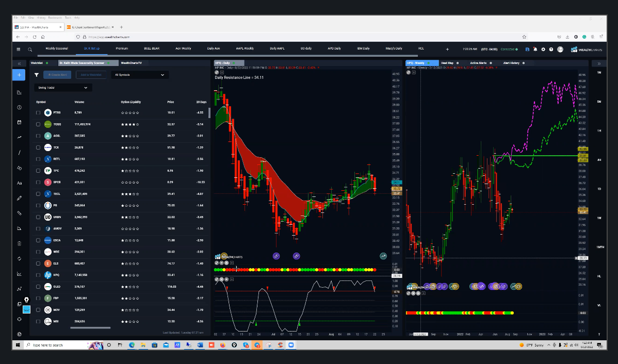Click the blue save layout icon
Viewport: 618px width, 364px height.
coord(527,49)
